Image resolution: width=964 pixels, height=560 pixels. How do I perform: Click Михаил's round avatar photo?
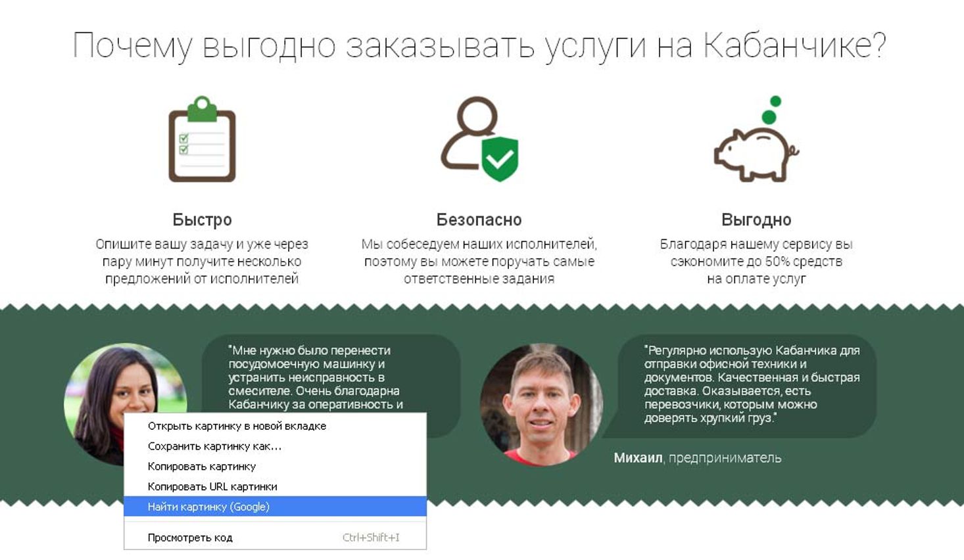point(541,404)
